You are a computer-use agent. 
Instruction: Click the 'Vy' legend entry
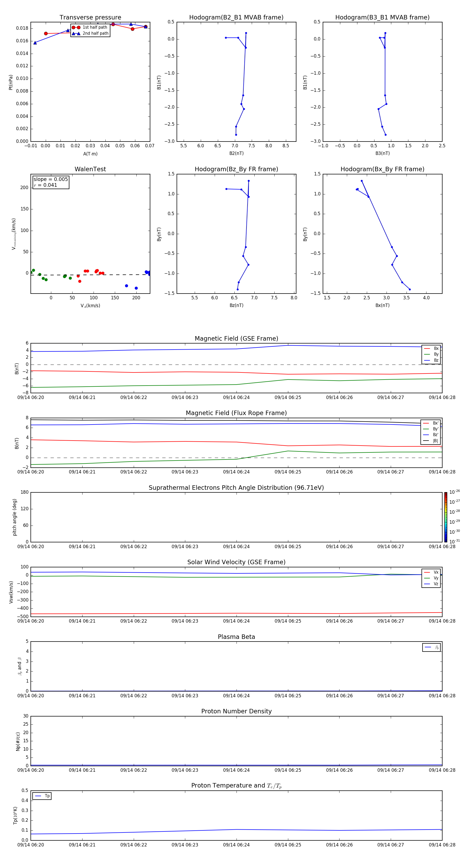tap(431, 578)
